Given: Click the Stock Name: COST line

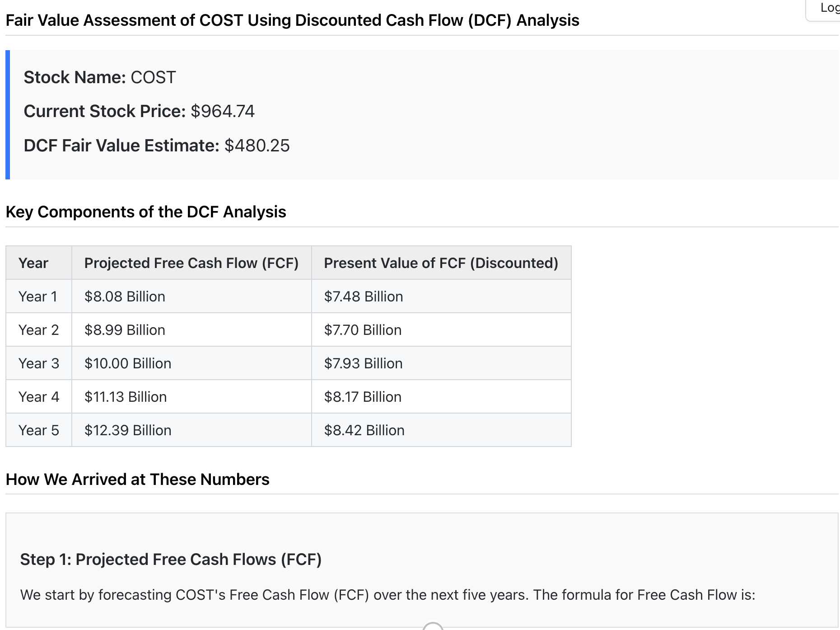Looking at the screenshot, I should (x=100, y=77).
